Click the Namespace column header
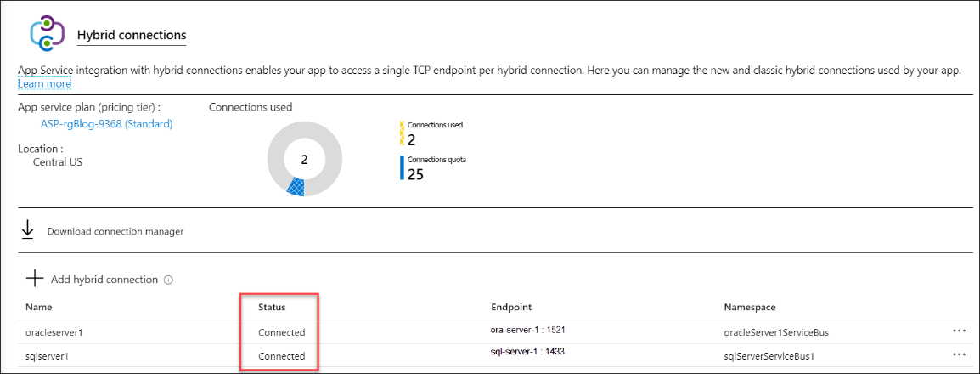Screen dimensions: 980x374 [x=750, y=307]
